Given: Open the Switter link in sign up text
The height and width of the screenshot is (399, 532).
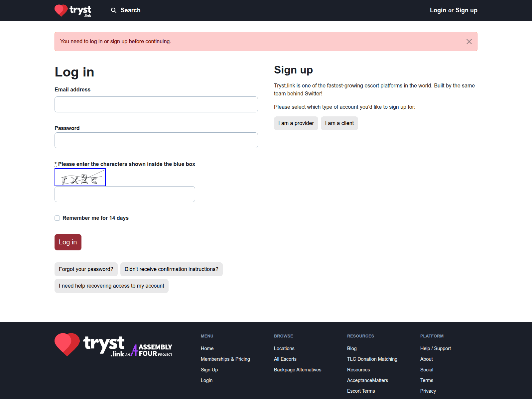Looking at the screenshot, I should 313,93.
